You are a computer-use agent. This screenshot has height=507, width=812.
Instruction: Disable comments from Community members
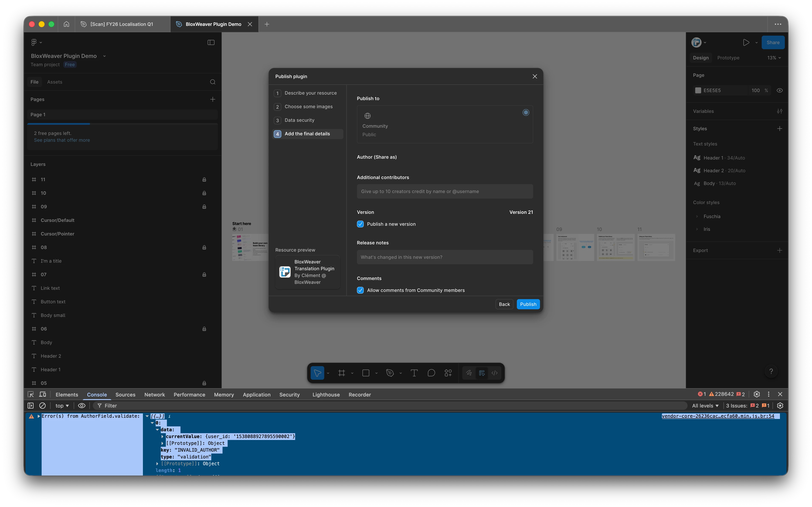(x=360, y=290)
